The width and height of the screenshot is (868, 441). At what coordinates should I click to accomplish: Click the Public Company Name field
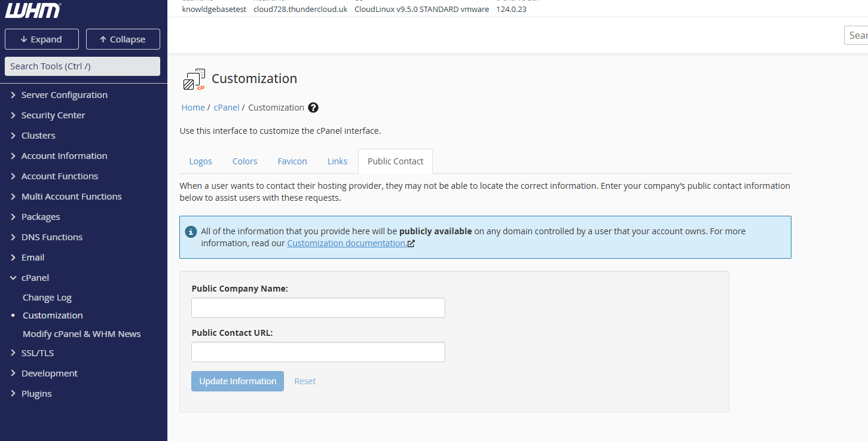tap(318, 308)
